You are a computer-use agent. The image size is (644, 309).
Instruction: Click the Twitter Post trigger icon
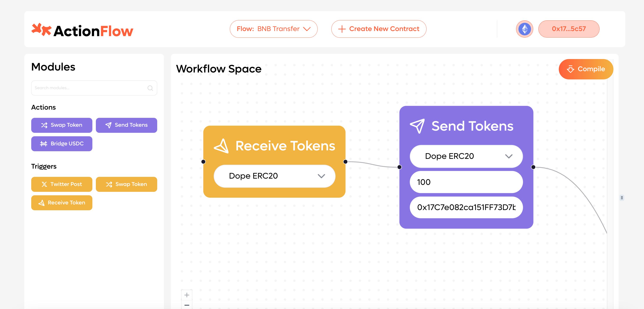click(x=44, y=184)
